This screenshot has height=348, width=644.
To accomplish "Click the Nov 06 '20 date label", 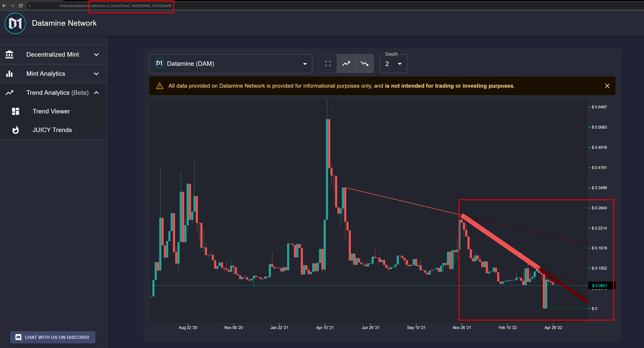I will point(233,327).
